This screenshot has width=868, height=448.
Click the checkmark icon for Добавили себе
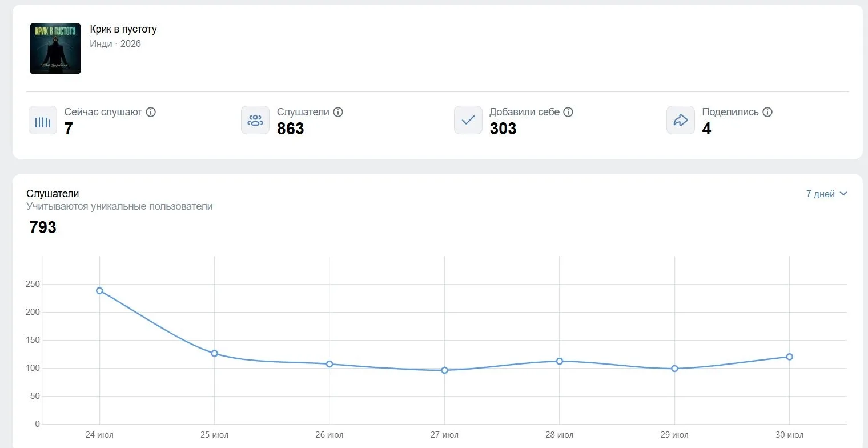click(x=468, y=120)
